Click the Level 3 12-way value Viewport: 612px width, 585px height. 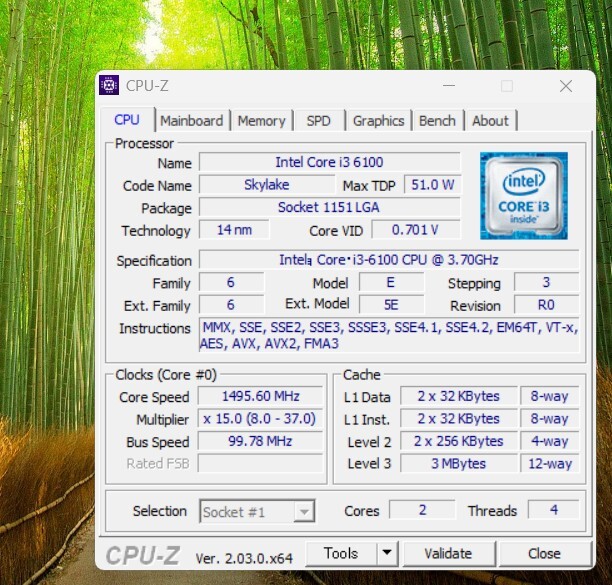point(550,464)
